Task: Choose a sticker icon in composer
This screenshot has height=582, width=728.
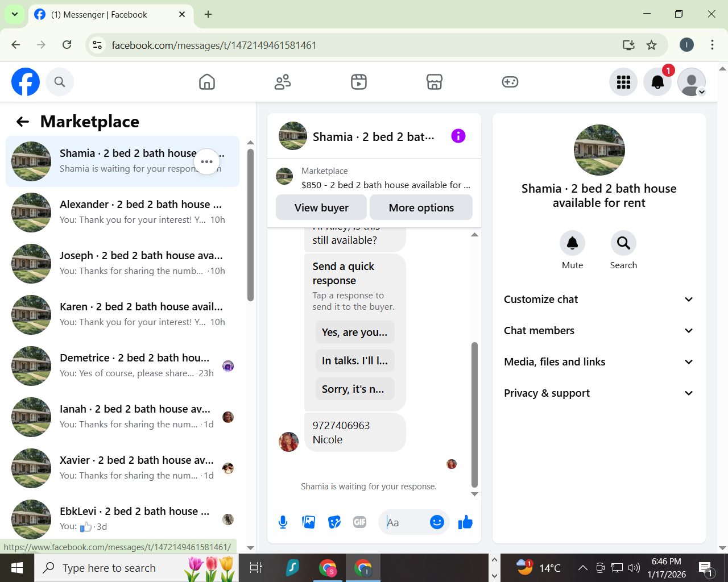Action: 334,522
